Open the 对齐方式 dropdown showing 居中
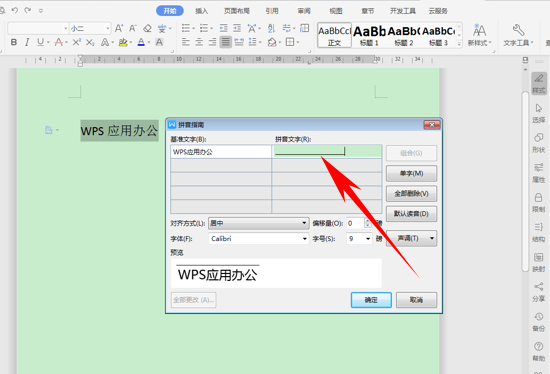 click(x=259, y=223)
